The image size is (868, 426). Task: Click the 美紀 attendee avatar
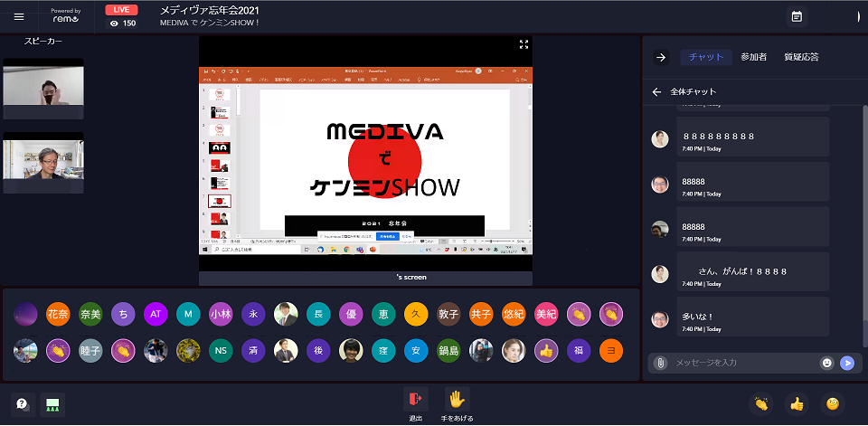[546, 314]
